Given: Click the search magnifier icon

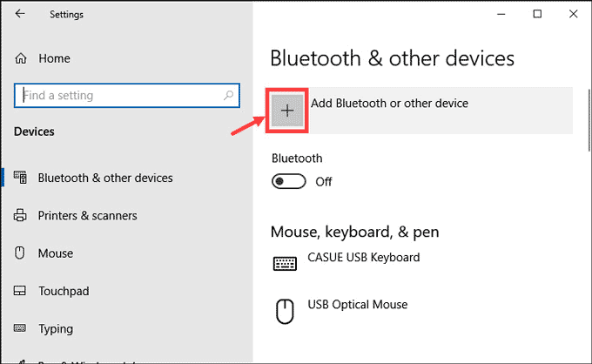Looking at the screenshot, I should click(228, 95).
